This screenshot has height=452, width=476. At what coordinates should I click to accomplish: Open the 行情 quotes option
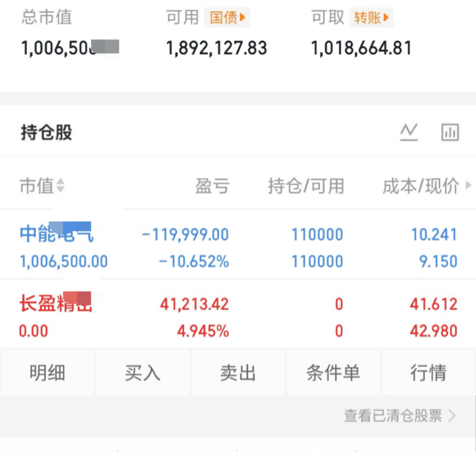[x=428, y=372]
